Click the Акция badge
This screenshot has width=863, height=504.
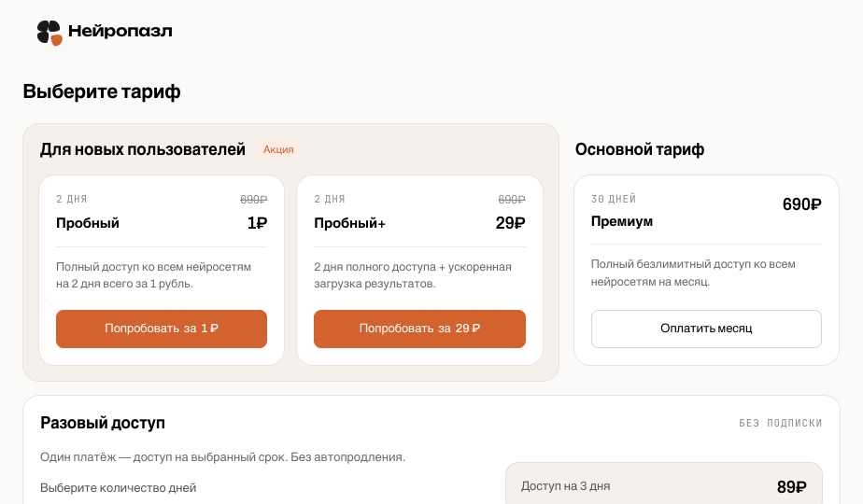278,149
